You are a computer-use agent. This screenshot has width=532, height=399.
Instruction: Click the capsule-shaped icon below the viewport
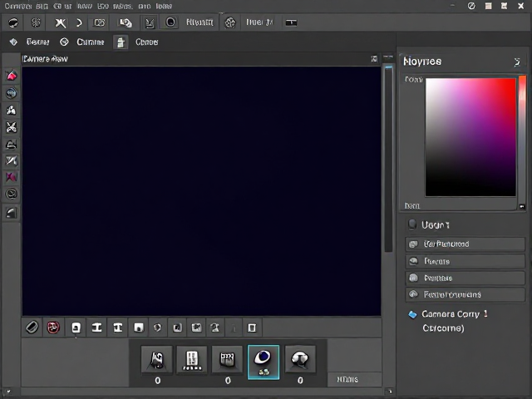tap(32, 328)
